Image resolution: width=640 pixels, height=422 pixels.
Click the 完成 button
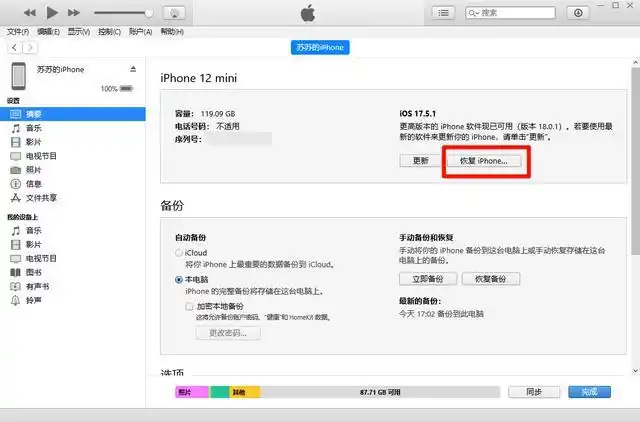tap(589, 392)
